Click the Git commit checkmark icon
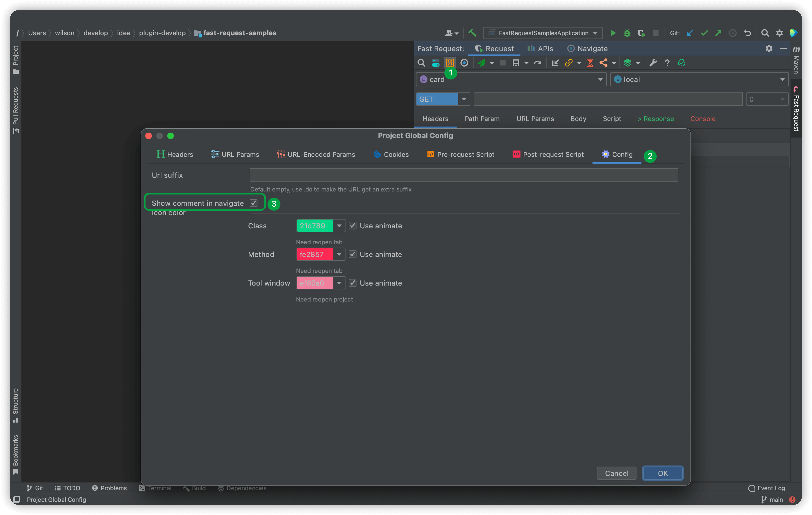 pyautogui.click(x=704, y=33)
